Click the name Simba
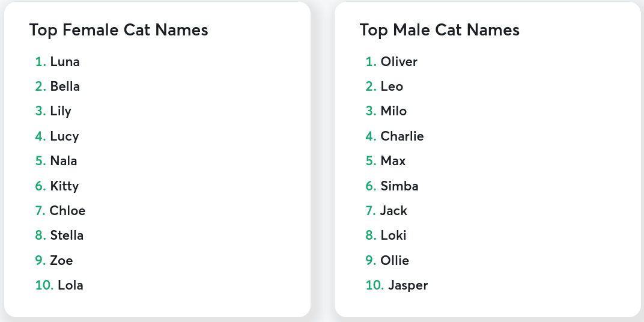This screenshot has width=644, height=322. point(399,186)
